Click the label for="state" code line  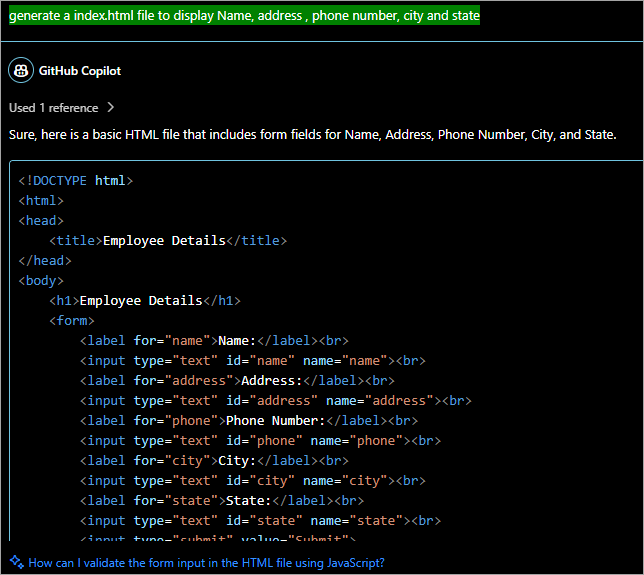[222, 501]
